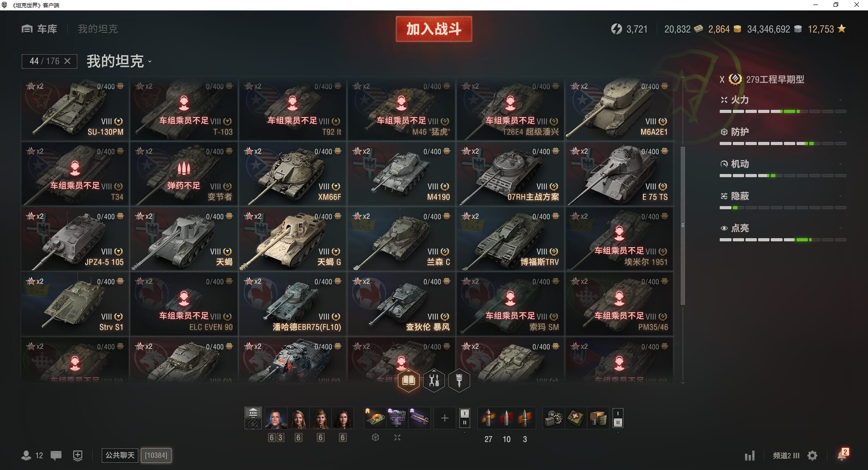Clear the 44 / 176 tank filter
The width and height of the screenshot is (868, 470).
tap(67, 61)
